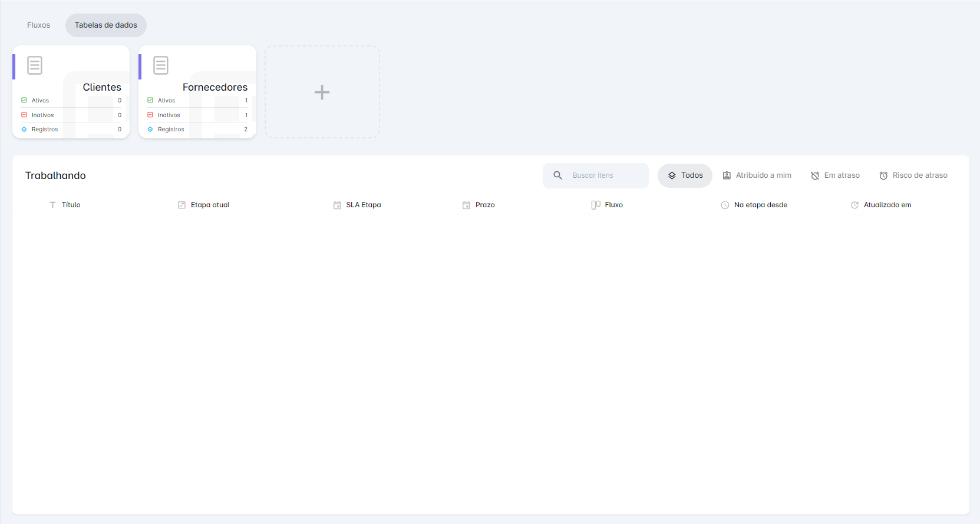The image size is (980, 524).
Task: Sort by Título column header
Action: pyautogui.click(x=71, y=205)
